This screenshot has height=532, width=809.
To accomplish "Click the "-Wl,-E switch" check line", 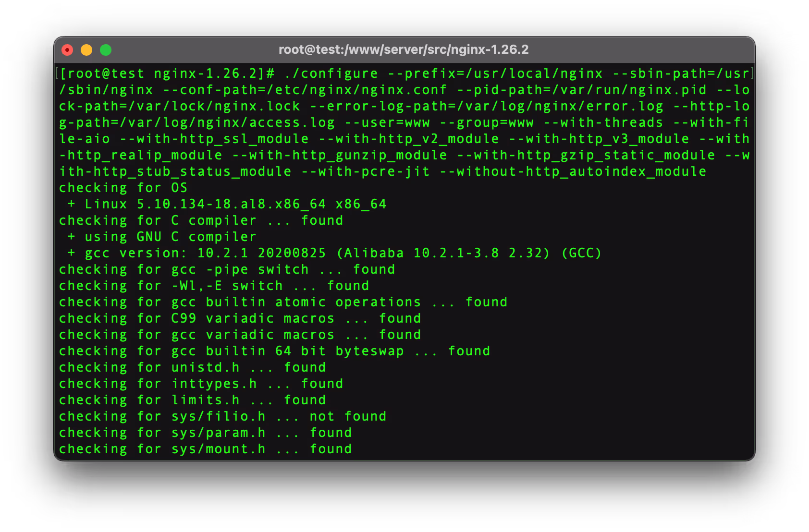I will tap(214, 286).
